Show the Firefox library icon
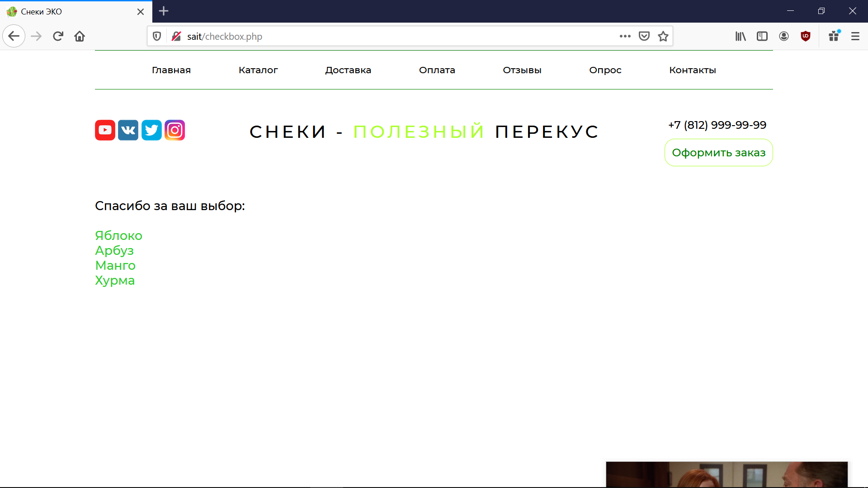This screenshot has width=868, height=488. [x=741, y=36]
